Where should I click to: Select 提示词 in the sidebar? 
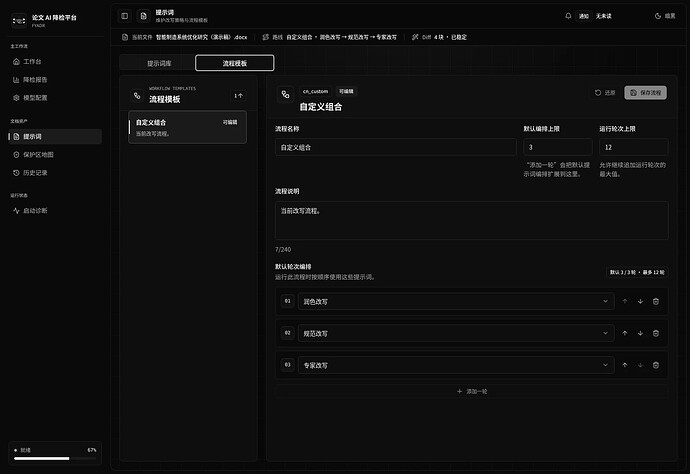(x=55, y=136)
